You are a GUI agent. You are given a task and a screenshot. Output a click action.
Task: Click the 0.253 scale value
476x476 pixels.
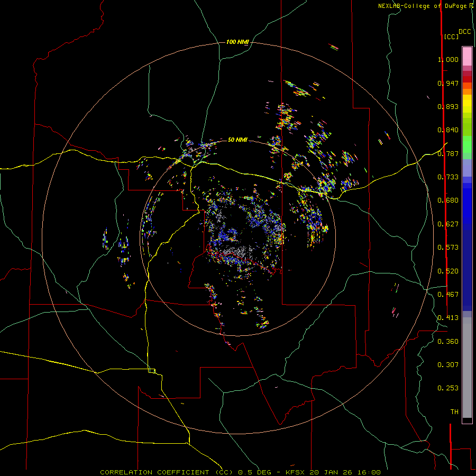[x=448, y=388]
